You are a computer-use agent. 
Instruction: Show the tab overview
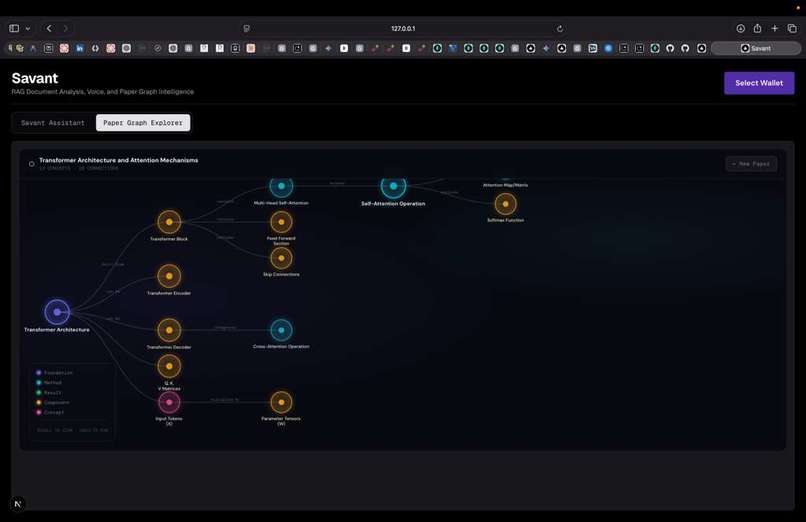pos(792,28)
